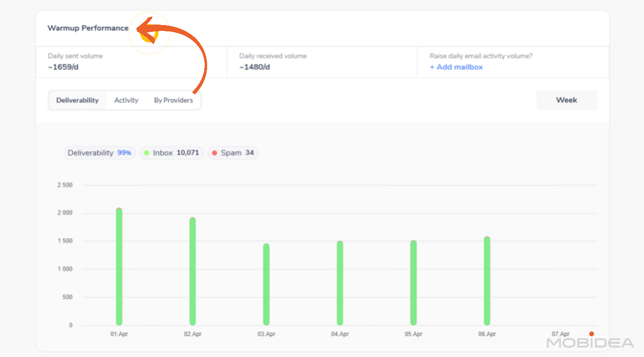Image resolution: width=644 pixels, height=357 pixels.
Task: Click the + Add mailbox link
Action: pyautogui.click(x=456, y=67)
